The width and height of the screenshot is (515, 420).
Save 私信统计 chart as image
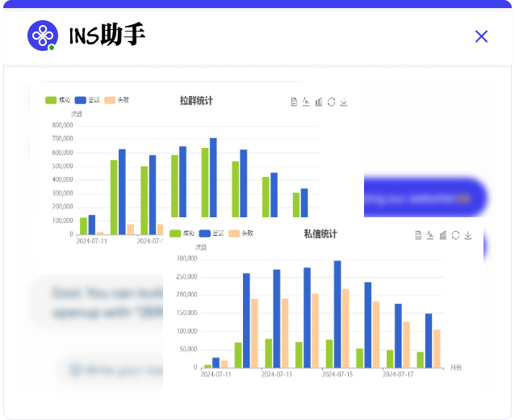point(468,235)
